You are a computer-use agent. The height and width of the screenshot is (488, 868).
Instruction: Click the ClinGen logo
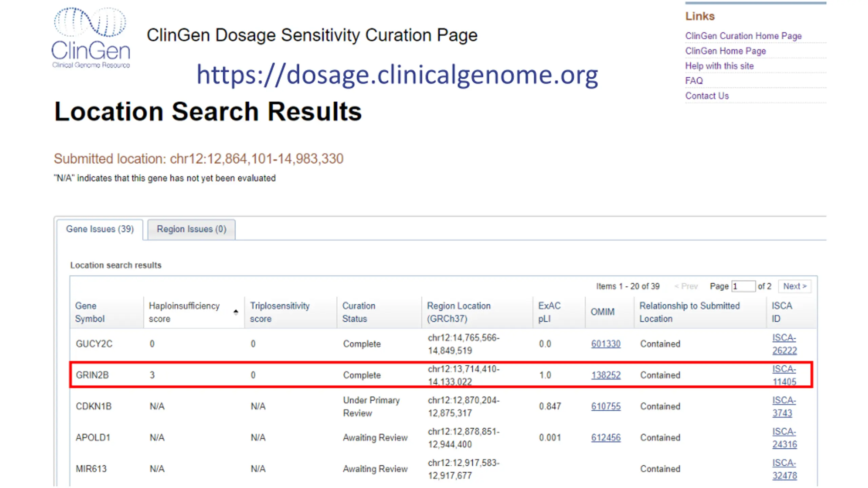[91, 38]
